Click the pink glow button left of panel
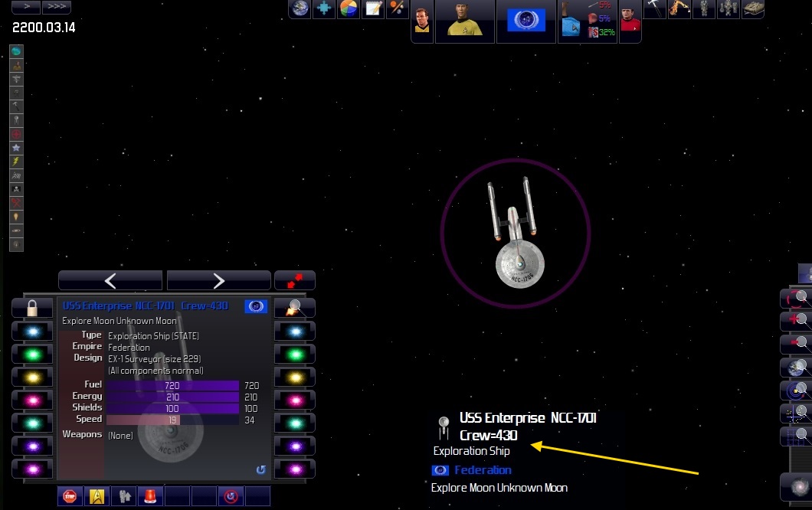 click(x=32, y=400)
